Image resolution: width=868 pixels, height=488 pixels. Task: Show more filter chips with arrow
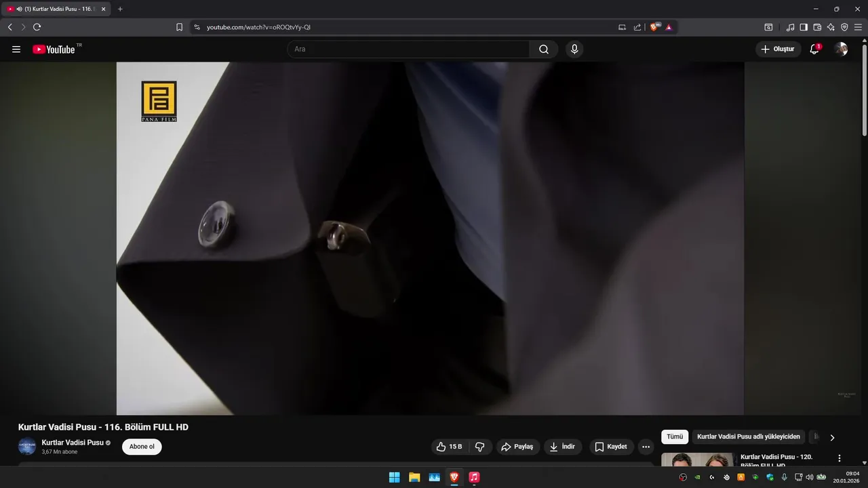click(832, 437)
